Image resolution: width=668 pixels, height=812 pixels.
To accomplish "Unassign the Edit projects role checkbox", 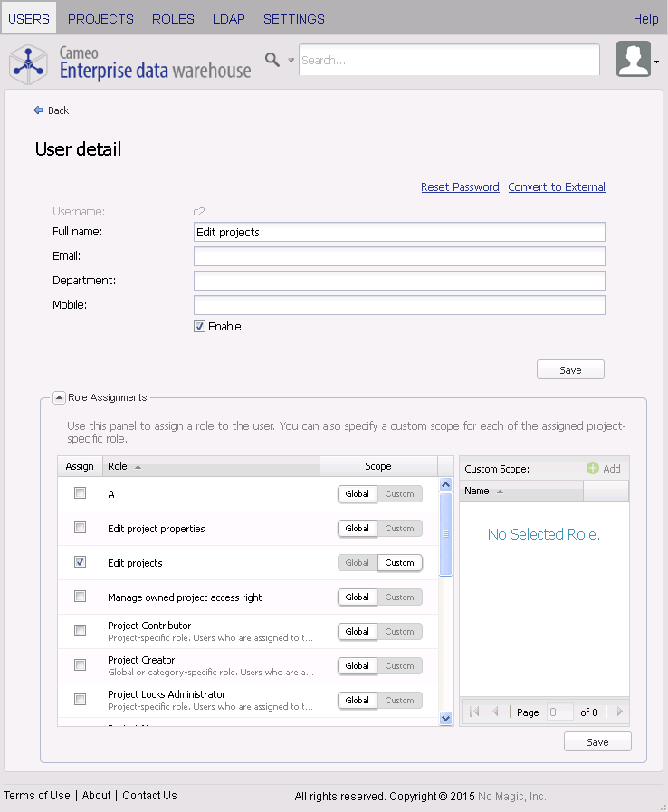I will click(81, 562).
